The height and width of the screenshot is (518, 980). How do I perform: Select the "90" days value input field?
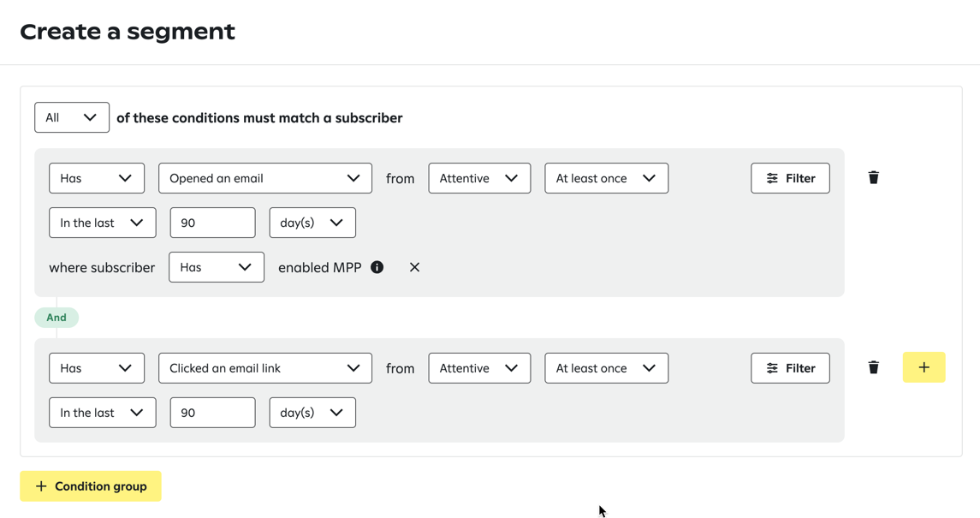tap(212, 222)
